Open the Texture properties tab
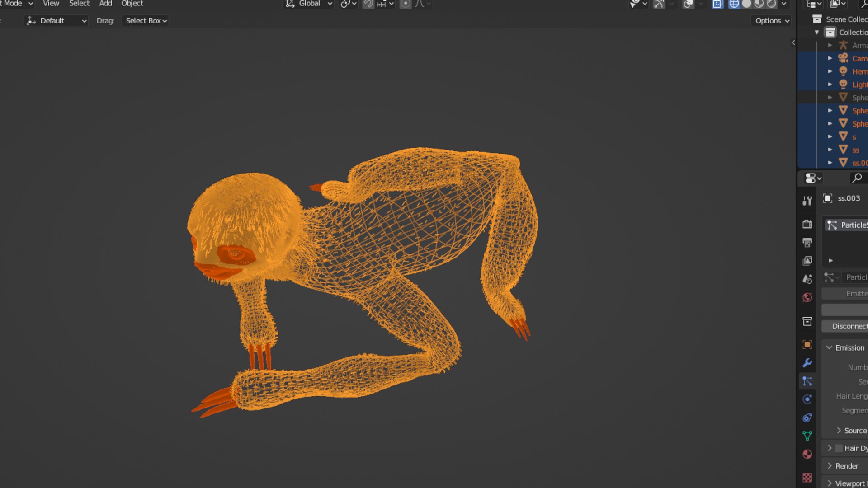This screenshot has height=488, width=868. 807,478
